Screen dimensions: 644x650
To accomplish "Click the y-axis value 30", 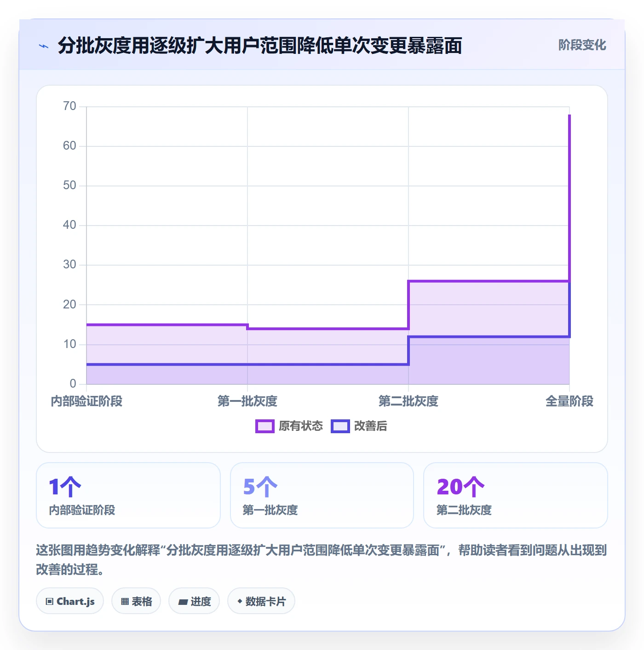I will tap(69, 265).
